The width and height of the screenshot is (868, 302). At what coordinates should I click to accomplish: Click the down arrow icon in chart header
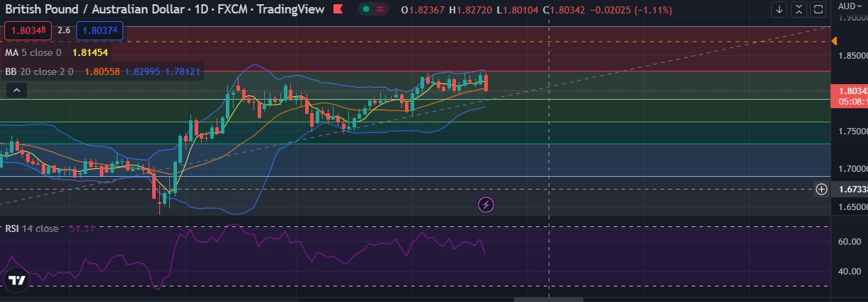coord(780,10)
